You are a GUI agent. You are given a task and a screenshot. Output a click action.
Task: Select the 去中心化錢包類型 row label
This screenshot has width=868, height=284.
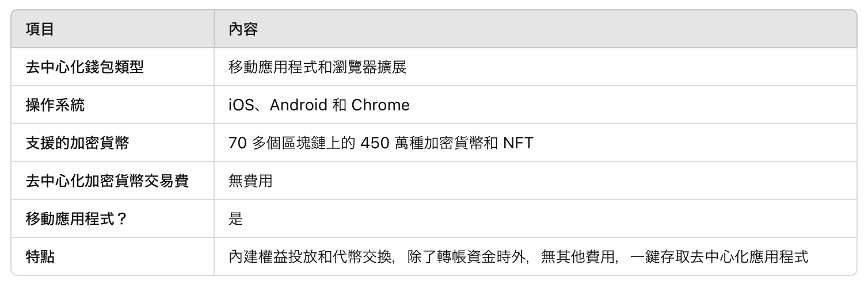[x=85, y=67]
